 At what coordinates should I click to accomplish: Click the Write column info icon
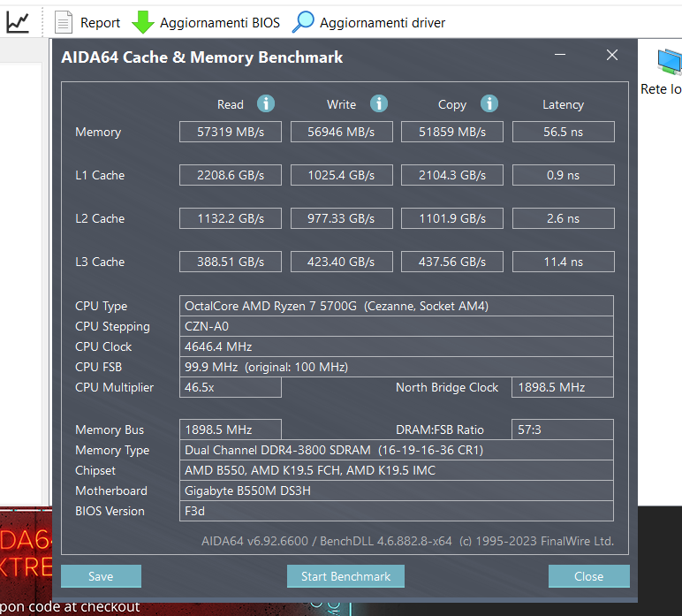pos(379,104)
